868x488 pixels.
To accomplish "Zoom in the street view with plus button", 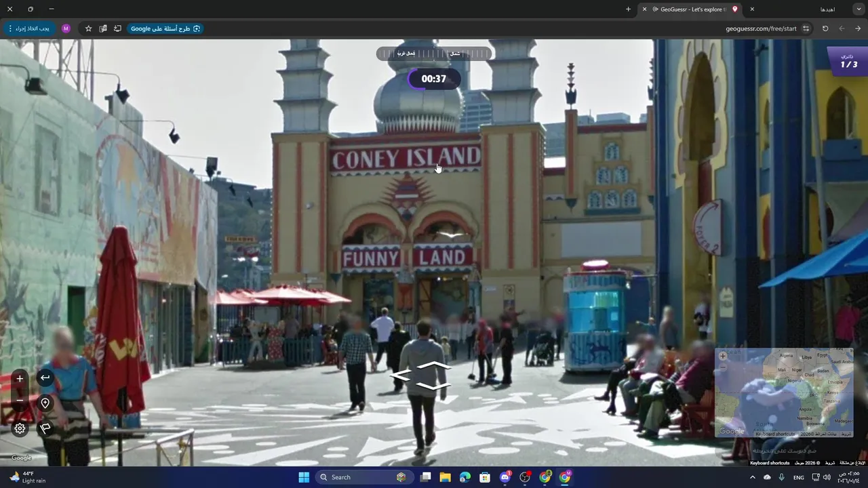I will point(20,378).
